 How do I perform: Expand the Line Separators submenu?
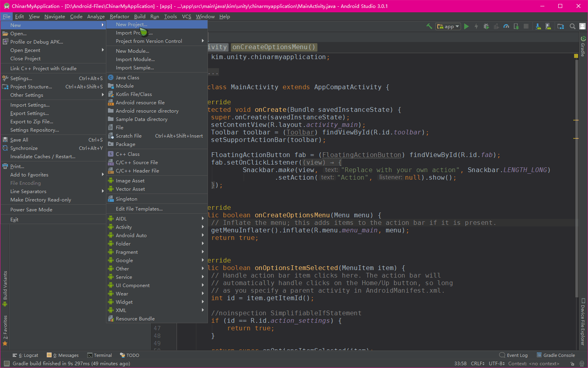(x=53, y=191)
